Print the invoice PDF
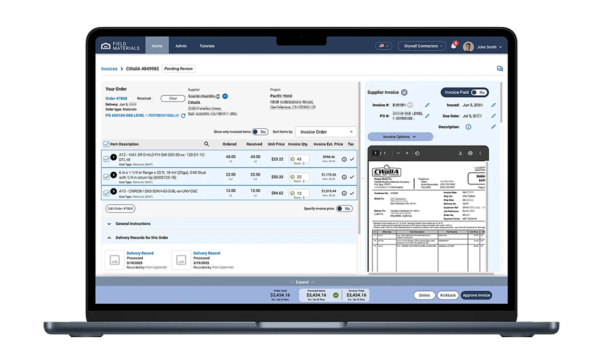The image size is (603, 364). tap(470, 153)
